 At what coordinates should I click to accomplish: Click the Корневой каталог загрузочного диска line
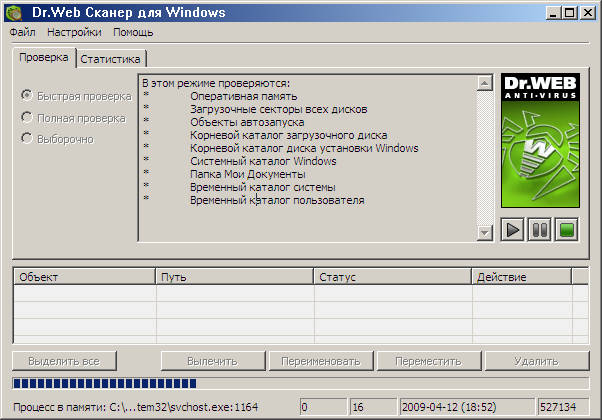[289, 136]
